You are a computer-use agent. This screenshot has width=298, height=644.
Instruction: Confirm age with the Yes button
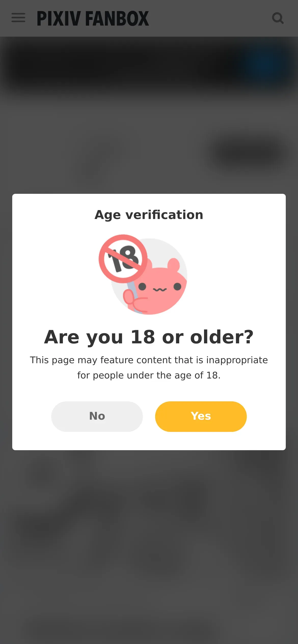[201, 416]
